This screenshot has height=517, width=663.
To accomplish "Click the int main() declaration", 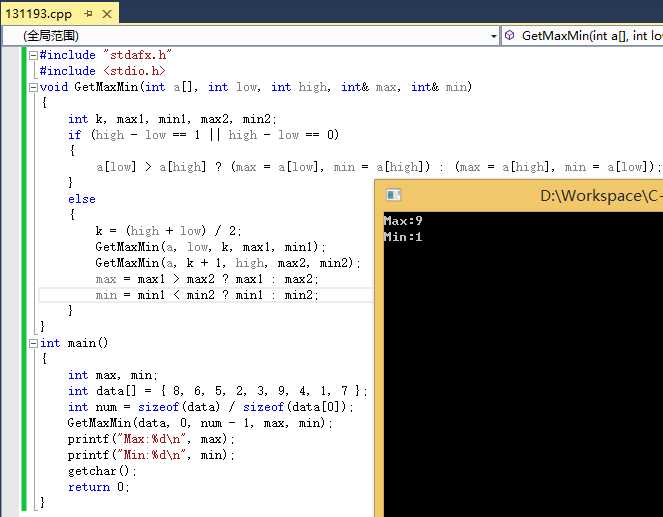I will [74, 343].
